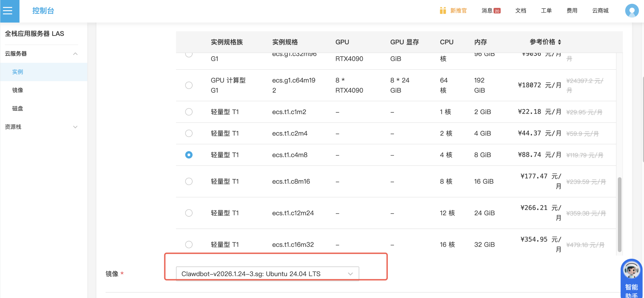Open the user avatar icon
The height and width of the screenshot is (298, 644).
point(632,11)
